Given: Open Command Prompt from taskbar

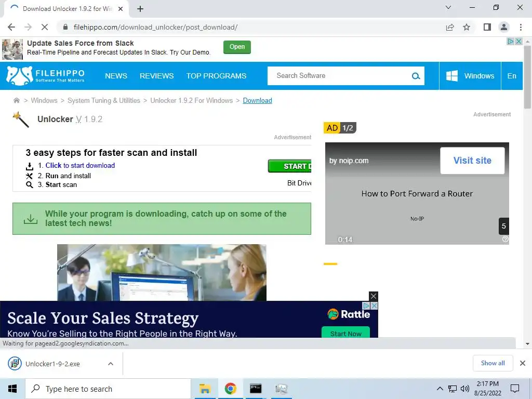Looking at the screenshot, I should [256, 389].
